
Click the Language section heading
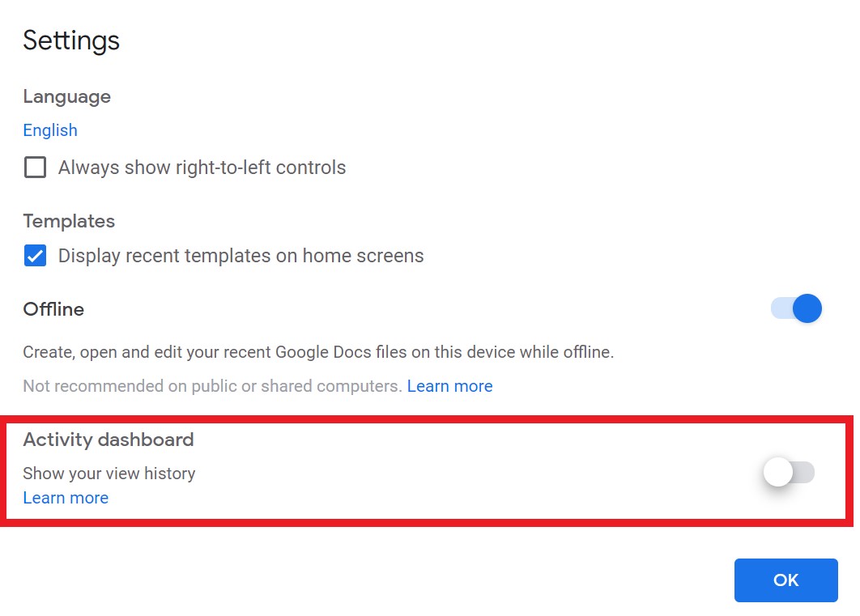click(x=66, y=96)
